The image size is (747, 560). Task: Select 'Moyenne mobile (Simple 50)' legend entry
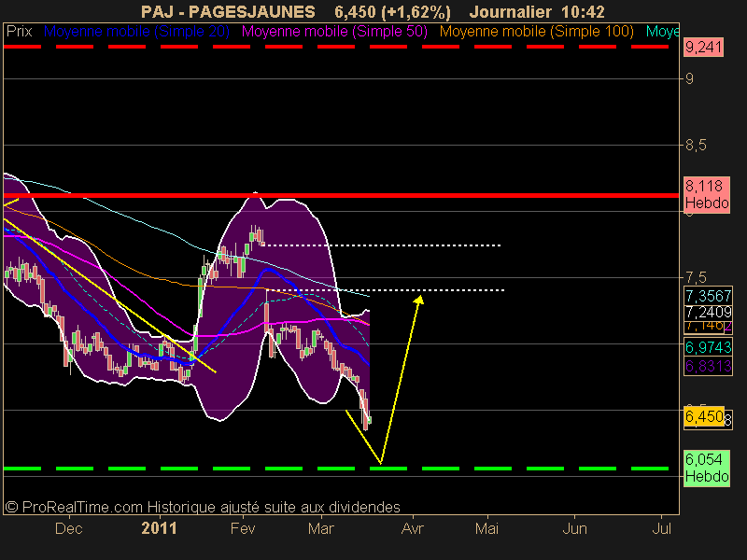(x=334, y=32)
